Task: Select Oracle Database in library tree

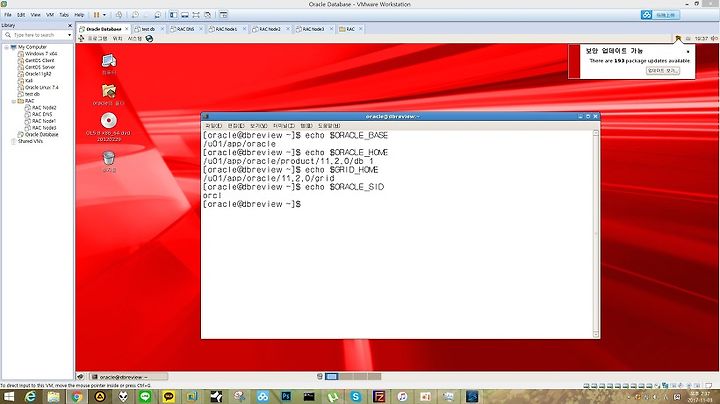Action: 42,135
